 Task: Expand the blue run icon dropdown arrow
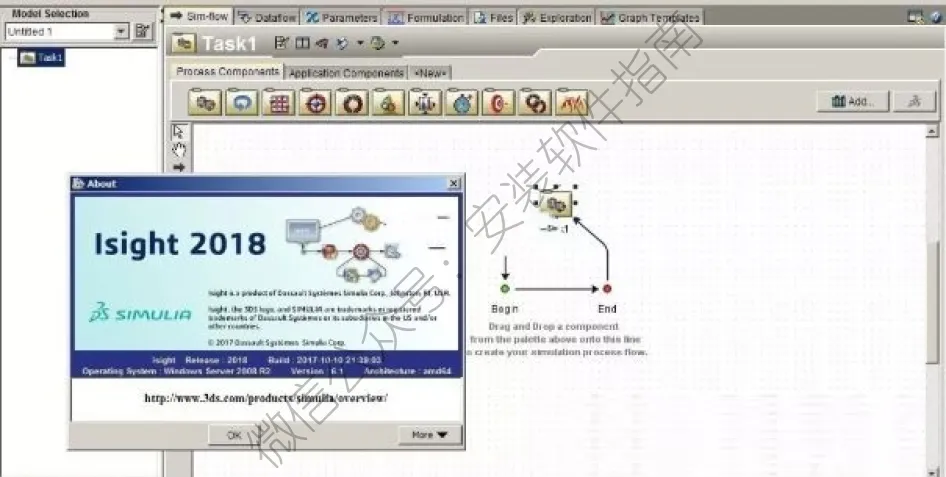(360, 43)
